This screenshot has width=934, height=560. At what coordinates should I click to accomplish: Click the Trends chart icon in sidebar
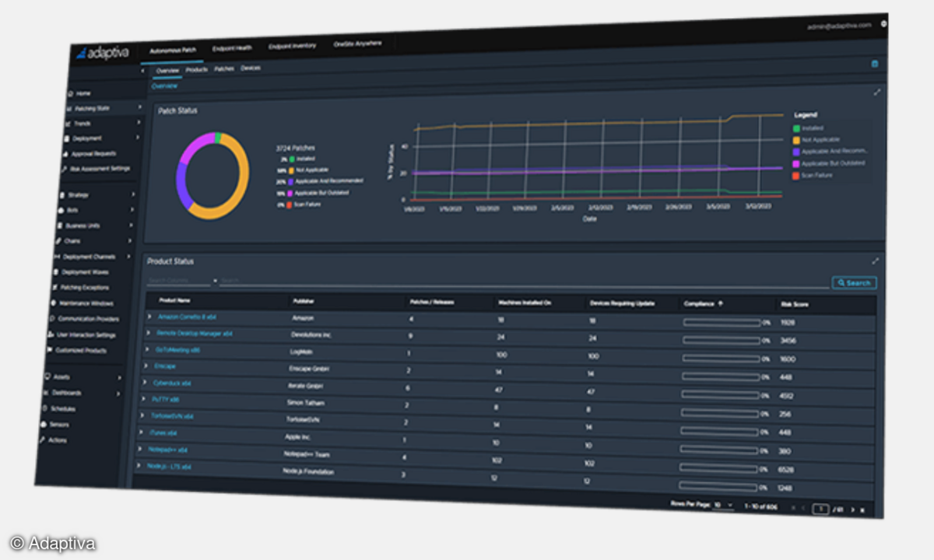tap(68, 123)
